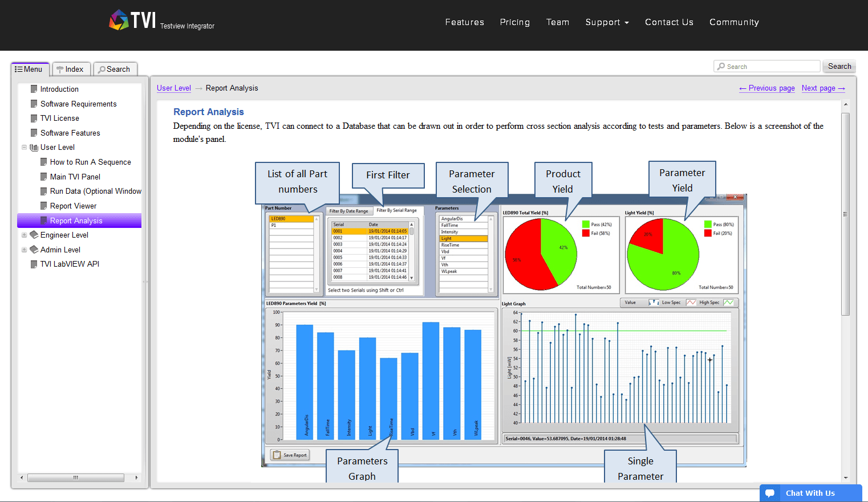Open the Software Features topic
Viewport: 868px width, 502px height.
pyautogui.click(x=70, y=133)
